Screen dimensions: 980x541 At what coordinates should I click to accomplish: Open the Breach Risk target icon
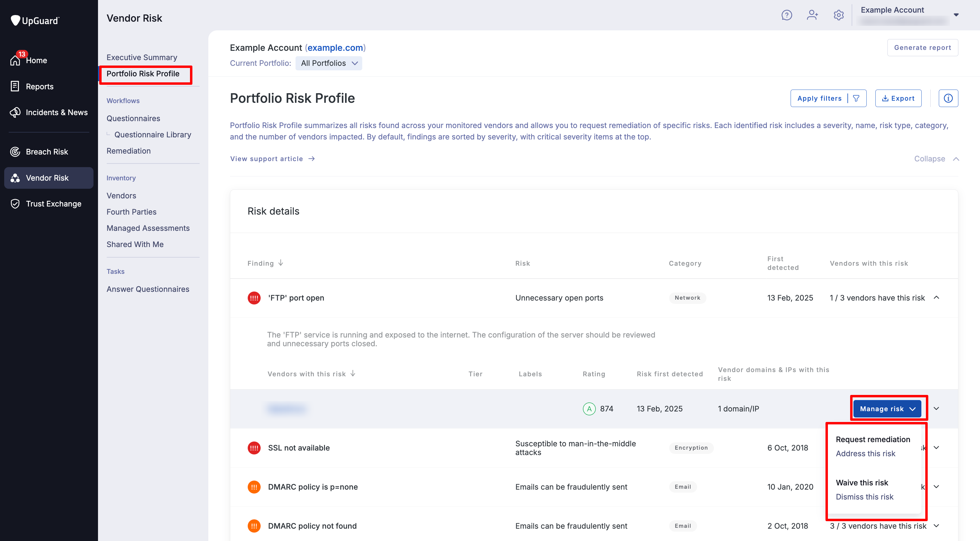click(15, 152)
